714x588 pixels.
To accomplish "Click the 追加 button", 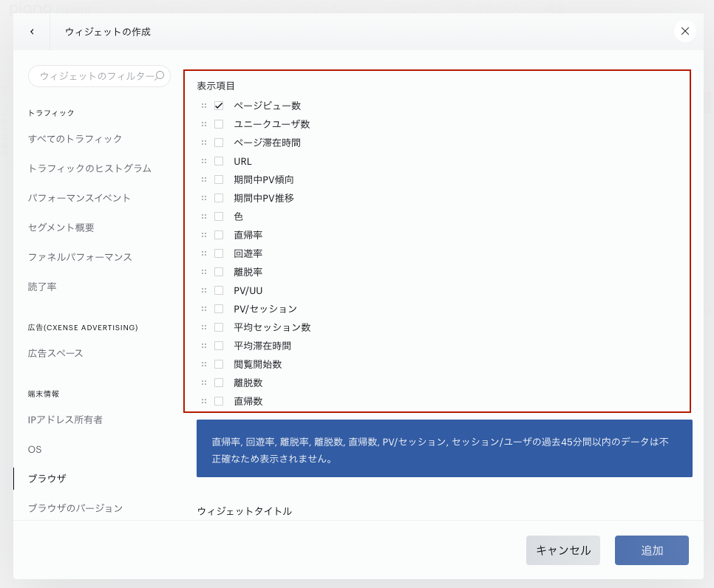I will pyautogui.click(x=652, y=550).
